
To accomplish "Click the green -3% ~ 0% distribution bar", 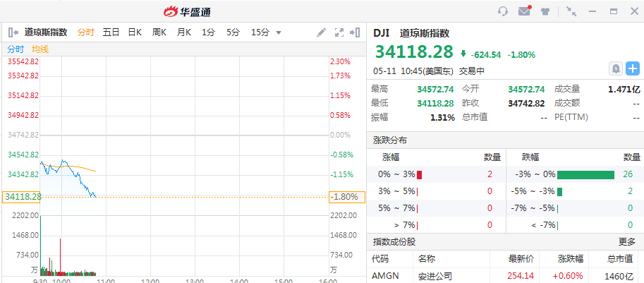I will pyautogui.click(x=585, y=174).
